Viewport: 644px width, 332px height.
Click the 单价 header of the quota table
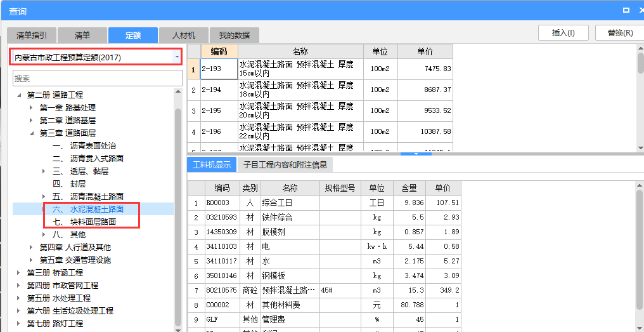[x=425, y=51]
